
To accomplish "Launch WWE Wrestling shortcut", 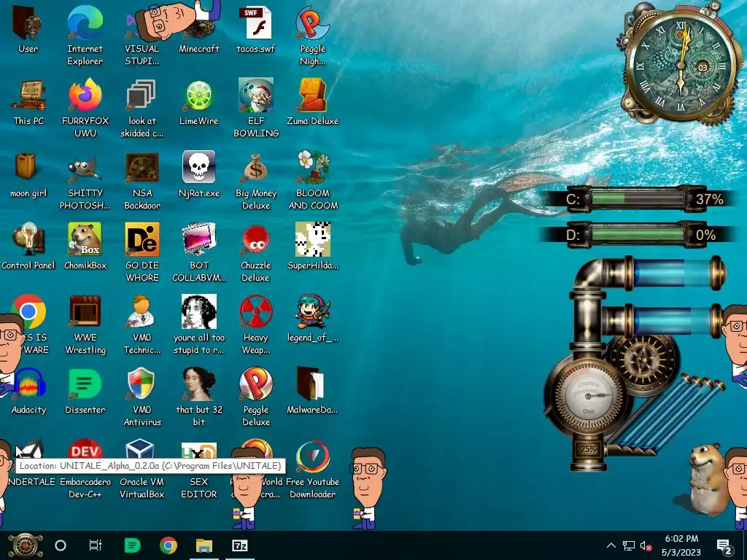I will (x=85, y=311).
